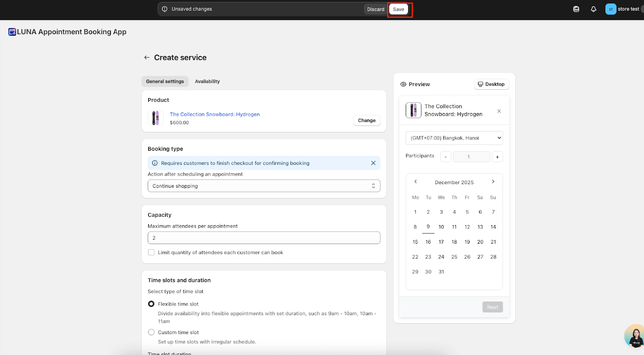Go to previous month in calendar
This screenshot has width=644, height=355.
click(x=416, y=182)
